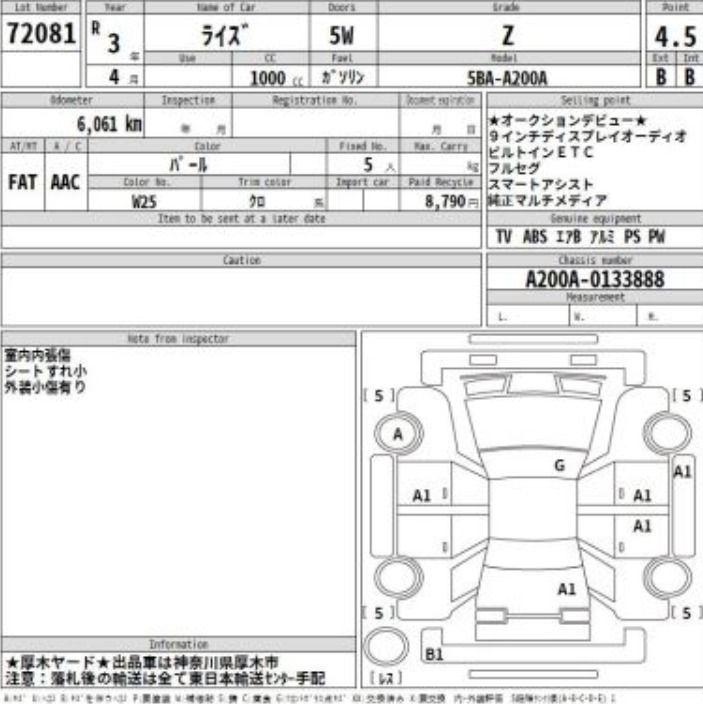Select the Odometer label
703x704 pixels.
tap(72, 100)
